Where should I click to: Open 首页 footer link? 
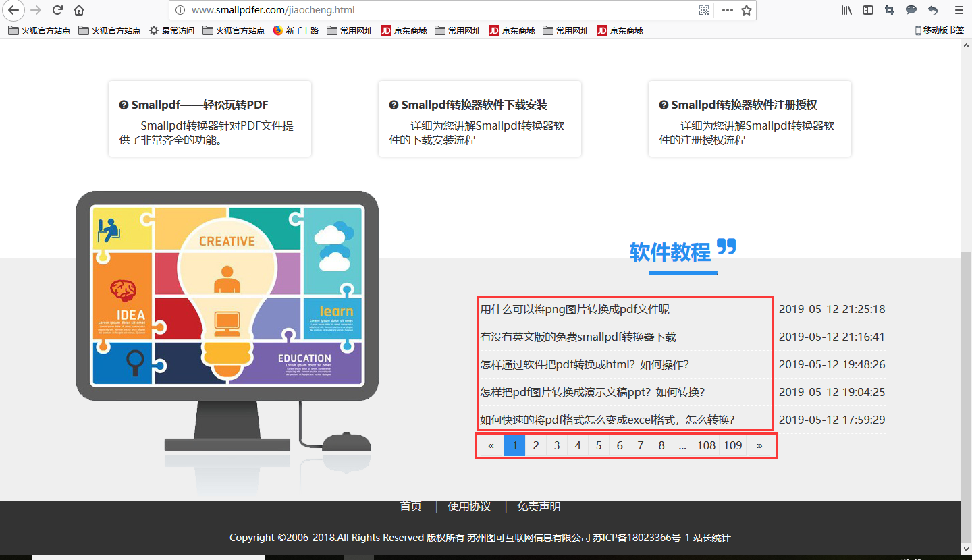(x=411, y=507)
